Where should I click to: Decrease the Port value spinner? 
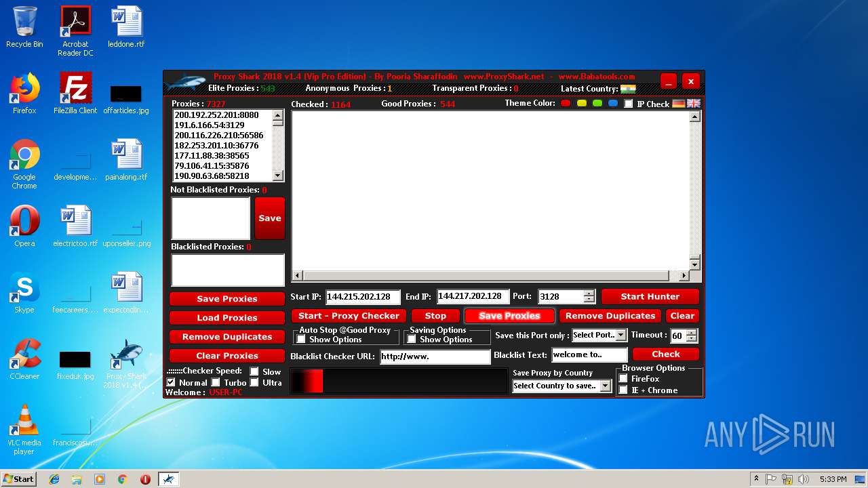pos(589,300)
